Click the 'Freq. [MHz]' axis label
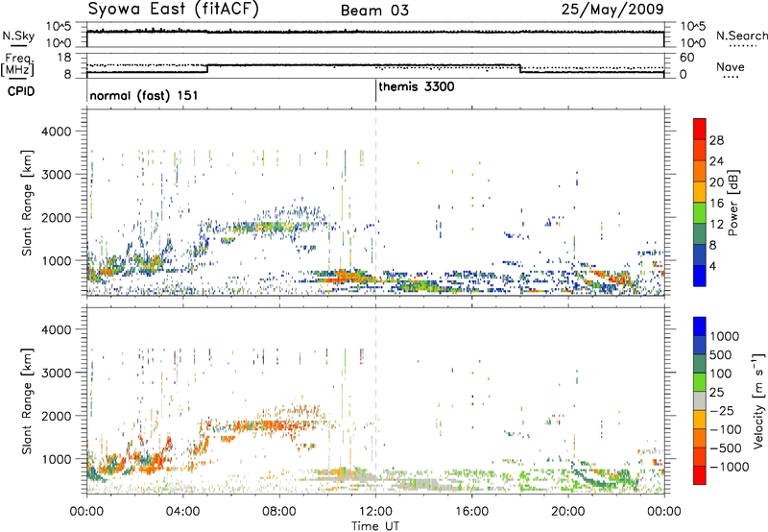The height and width of the screenshot is (532, 768). pos(18,65)
